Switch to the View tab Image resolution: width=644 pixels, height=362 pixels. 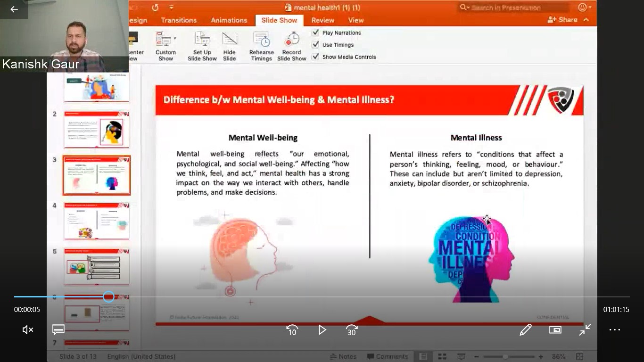click(x=356, y=20)
